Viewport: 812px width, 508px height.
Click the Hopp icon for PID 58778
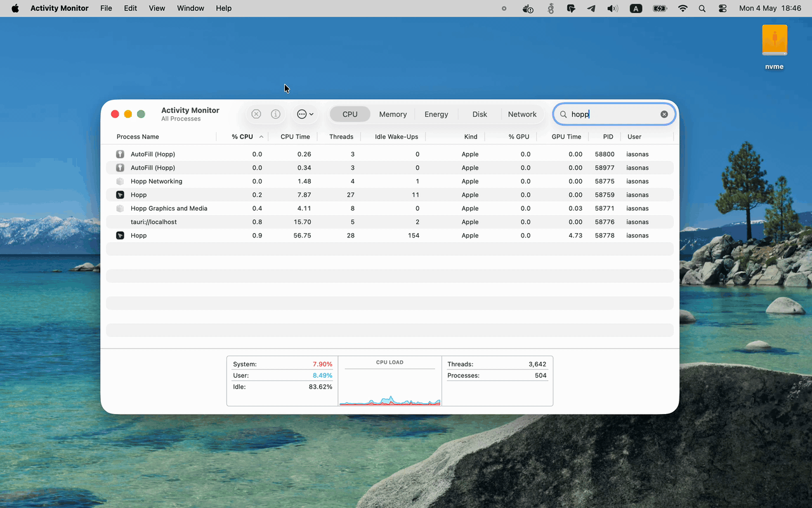120,236
